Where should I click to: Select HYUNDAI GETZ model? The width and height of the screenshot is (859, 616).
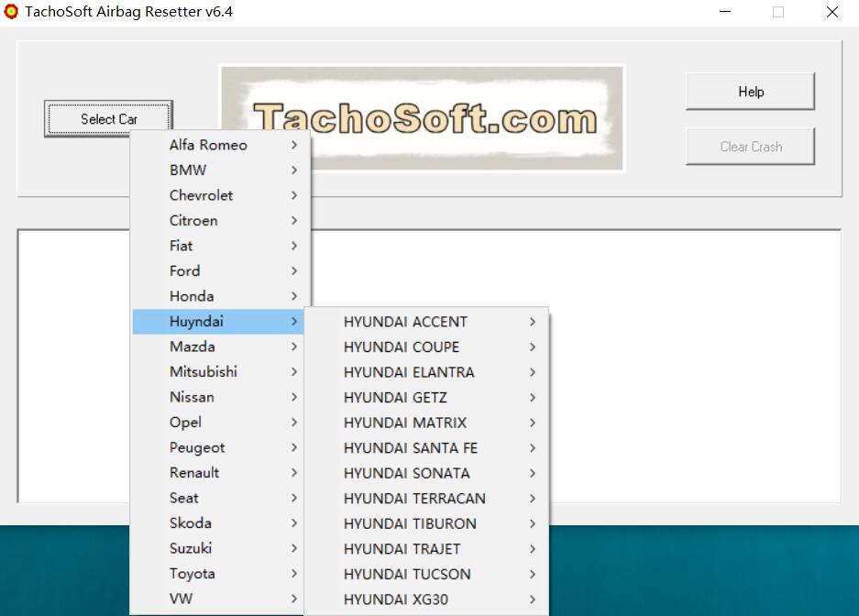[x=426, y=398]
